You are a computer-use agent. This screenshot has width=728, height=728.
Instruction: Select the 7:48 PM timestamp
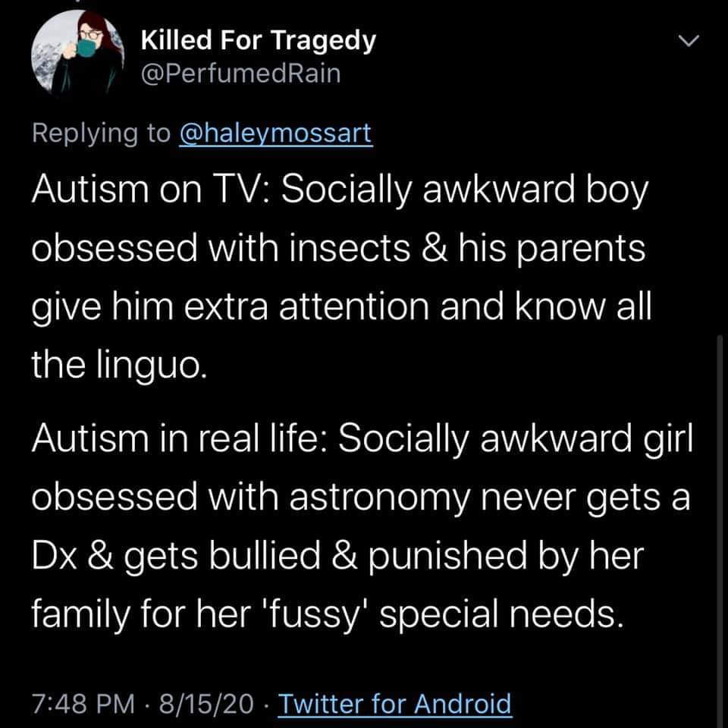[x=83, y=704]
